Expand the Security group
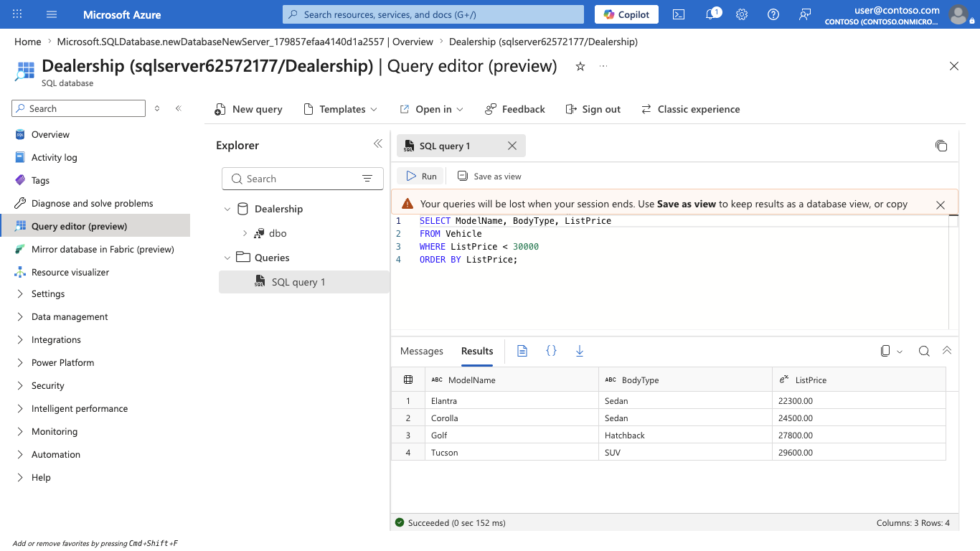This screenshot has width=980, height=551. click(x=20, y=385)
